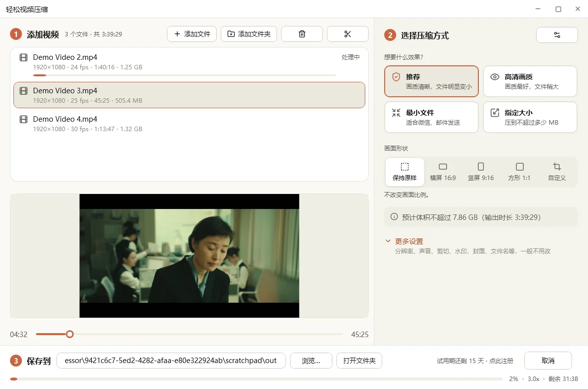Screen dimensions: 588x389
Task: Click the shield icon on 推荐 card
Action: (396, 77)
